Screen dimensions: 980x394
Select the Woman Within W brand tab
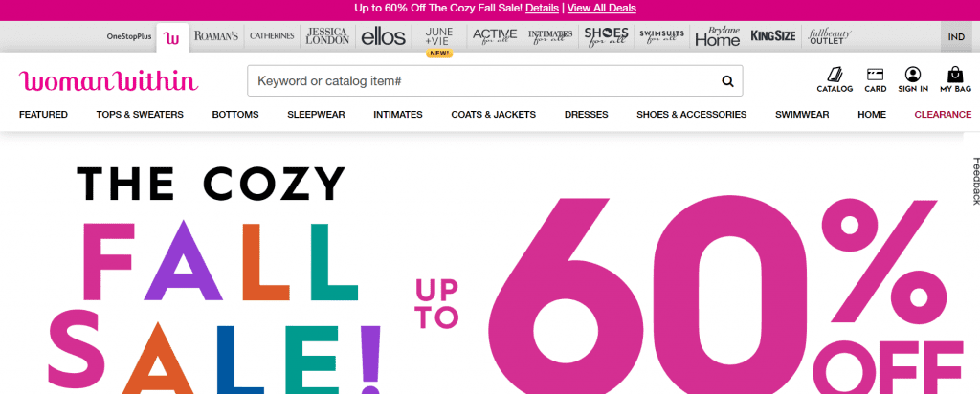172,37
